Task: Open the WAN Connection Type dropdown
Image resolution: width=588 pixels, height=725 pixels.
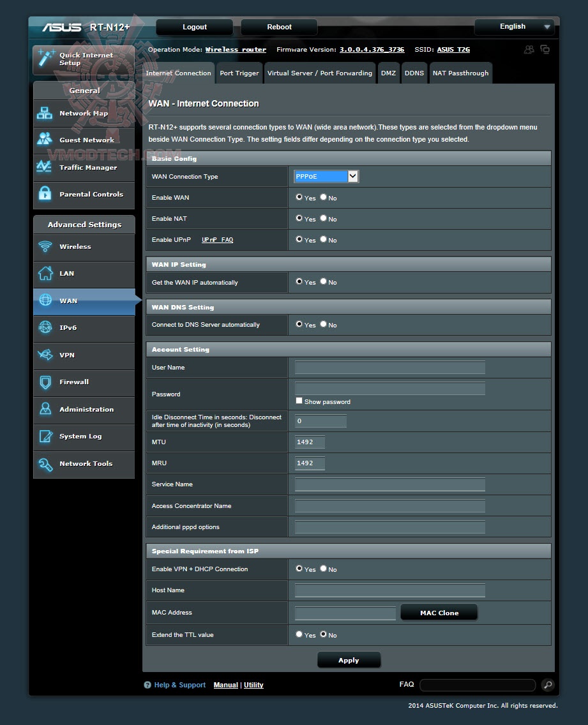Action: (326, 176)
